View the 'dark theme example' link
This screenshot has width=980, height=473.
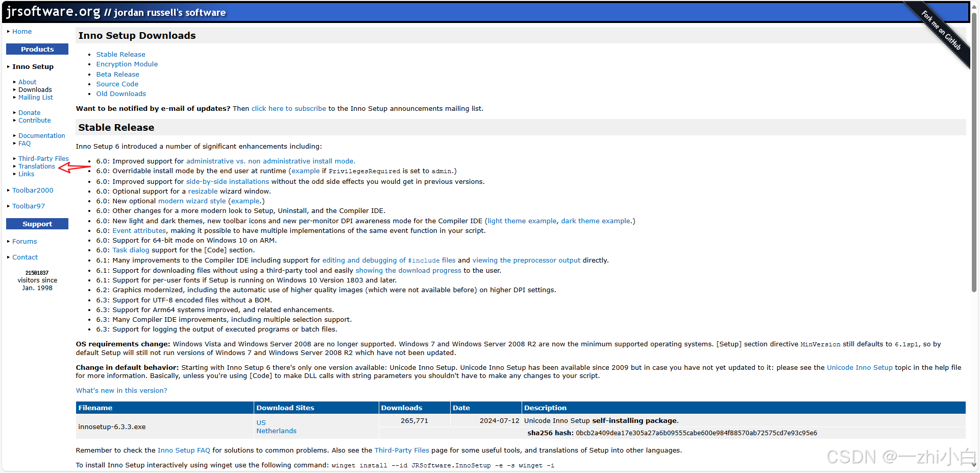pyautogui.click(x=596, y=221)
